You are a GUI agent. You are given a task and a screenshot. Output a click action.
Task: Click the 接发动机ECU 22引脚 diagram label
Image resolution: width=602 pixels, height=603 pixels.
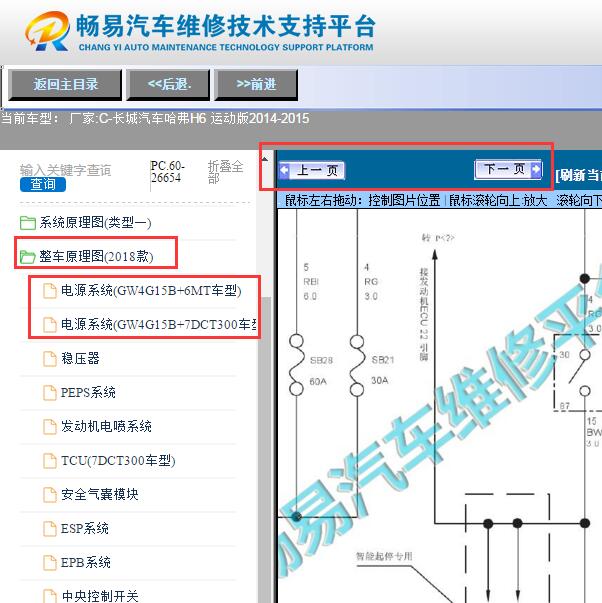pos(424,315)
